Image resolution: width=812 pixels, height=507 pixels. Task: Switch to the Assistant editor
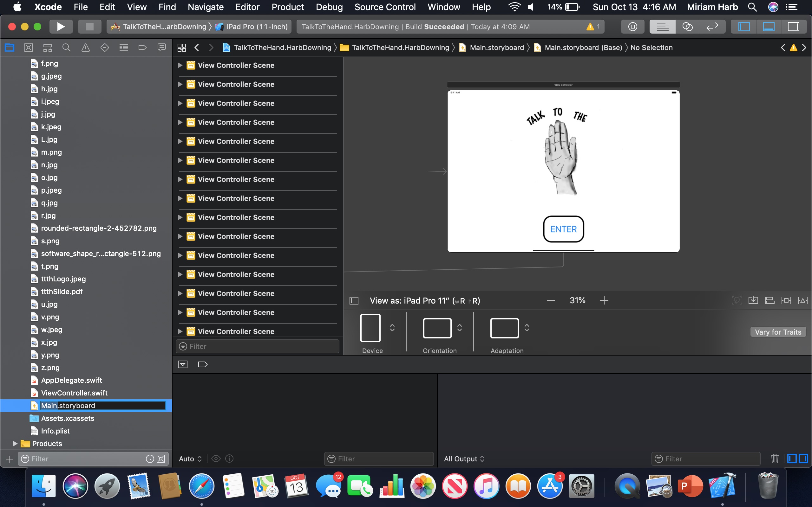[687, 27]
